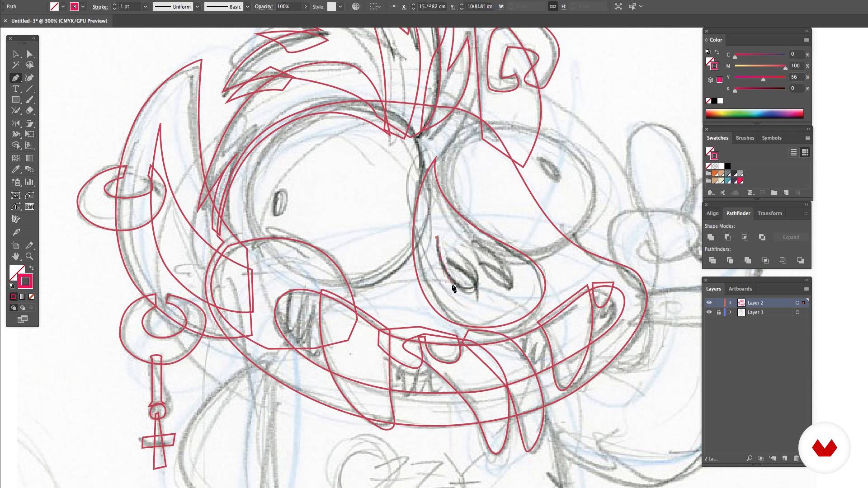This screenshot has height=488, width=868.
Task: Delete selection in Layers panel
Action: (x=797, y=458)
